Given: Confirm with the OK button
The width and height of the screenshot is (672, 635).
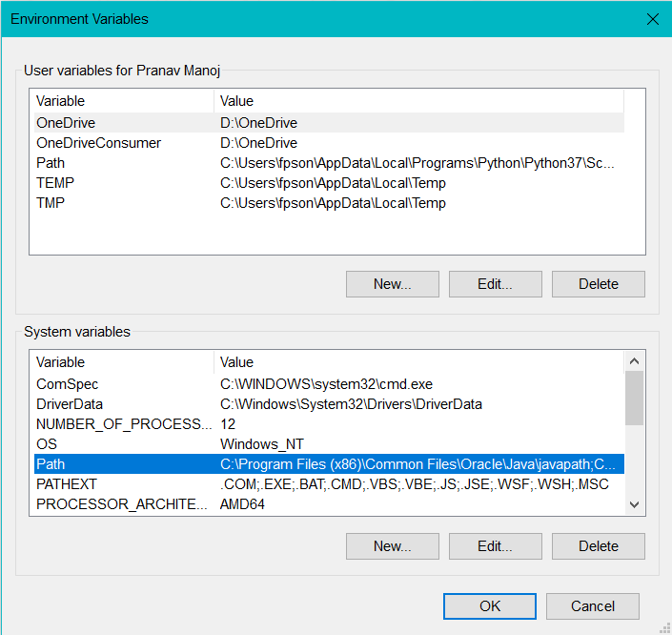Looking at the screenshot, I should click(x=489, y=606).
